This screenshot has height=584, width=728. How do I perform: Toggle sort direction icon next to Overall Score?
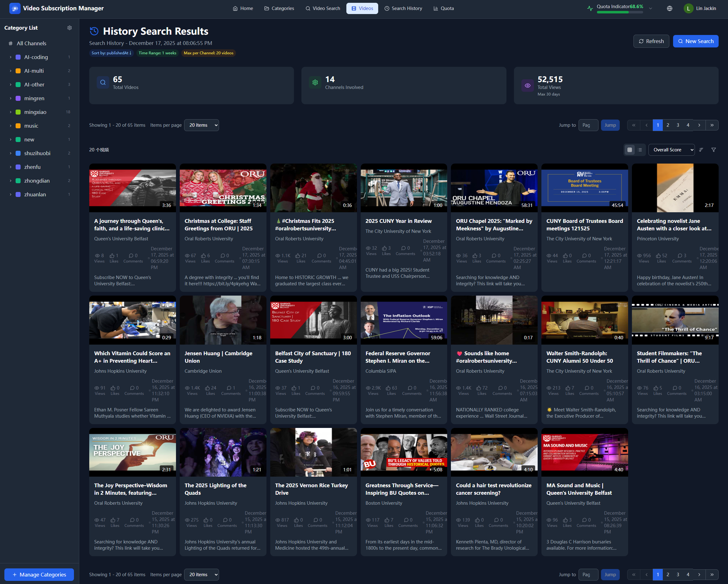coord(701,150)
